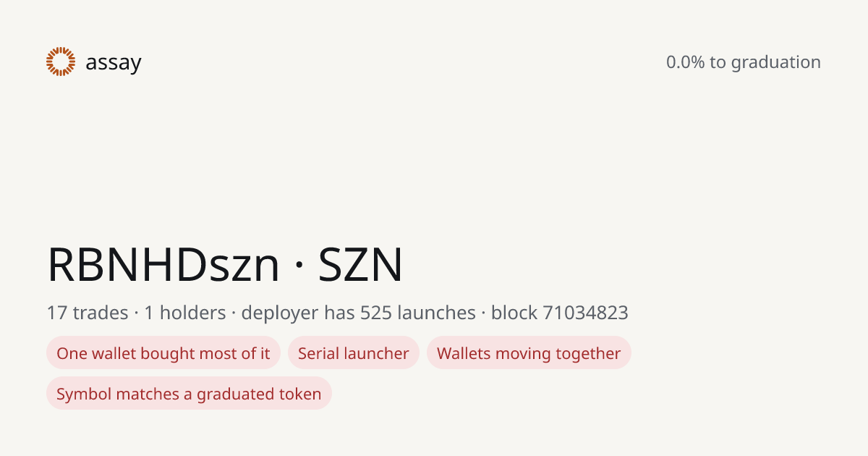Click the RBNHDszn token name
Screen dimensions: 868x456
click(x=163, y=265)
